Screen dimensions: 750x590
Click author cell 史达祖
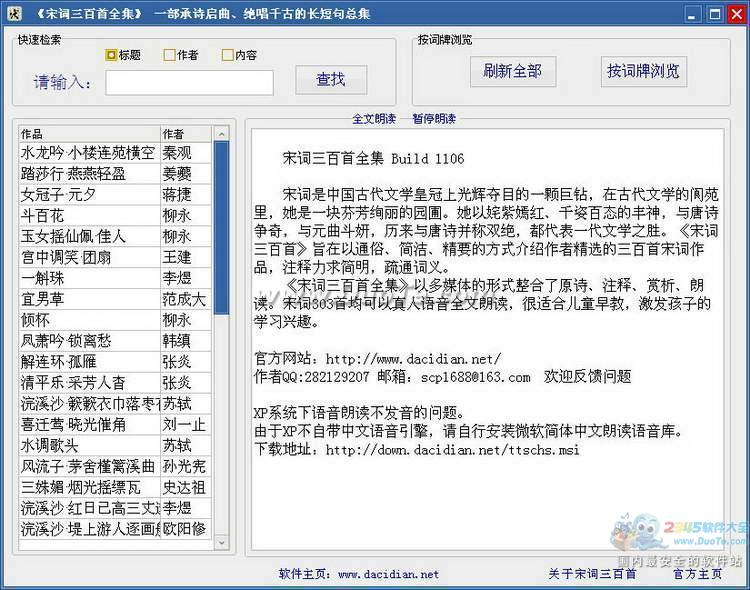pyautogui.click(x=186, y=487)
